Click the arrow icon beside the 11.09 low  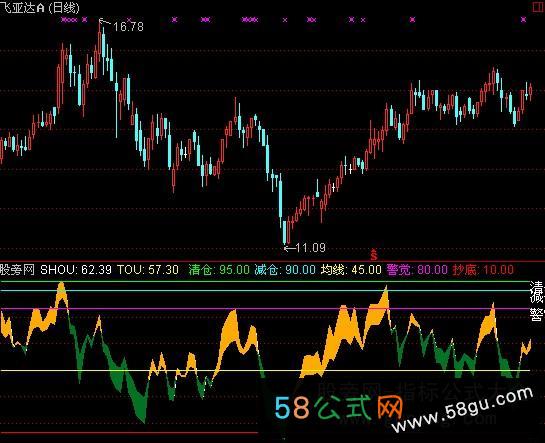tap(290, 248)
